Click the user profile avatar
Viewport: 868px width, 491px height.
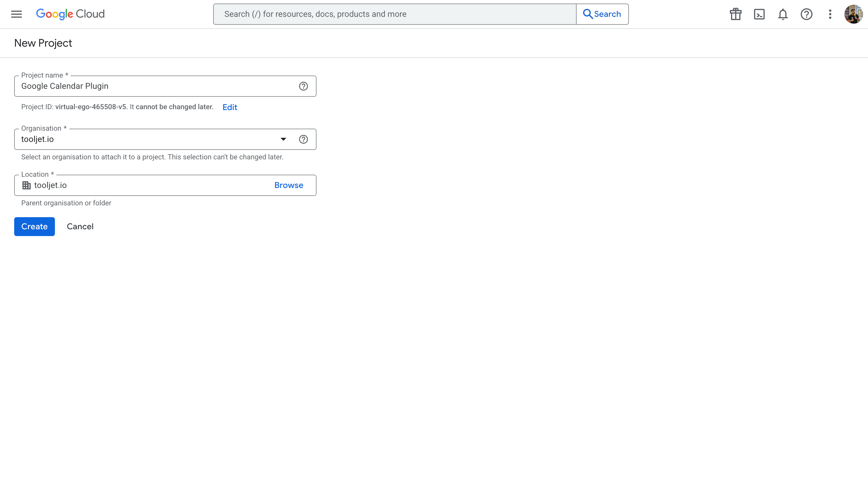[853, 14]
